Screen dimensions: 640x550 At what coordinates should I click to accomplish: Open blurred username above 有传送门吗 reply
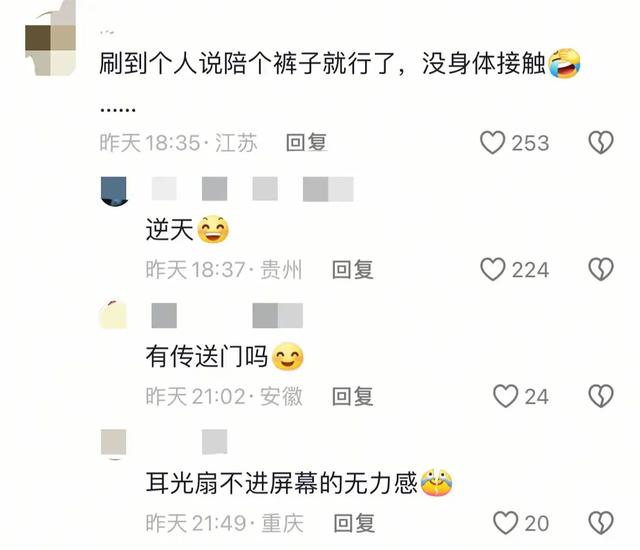tap(227, 315)
